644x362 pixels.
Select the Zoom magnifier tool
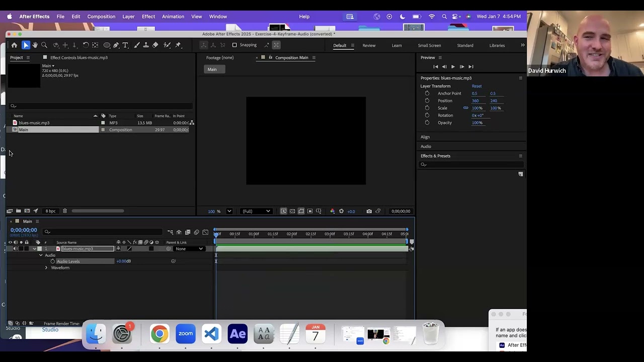[x=44, y=45]
